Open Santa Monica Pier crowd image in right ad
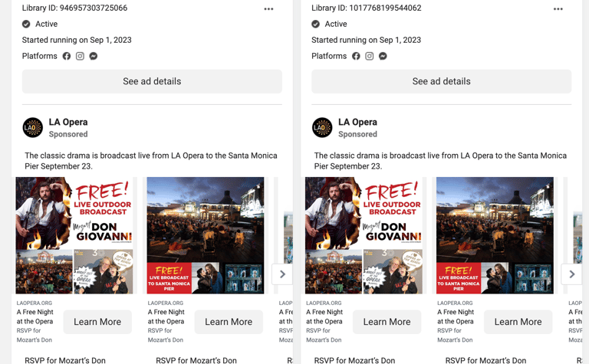Image resolution: width=589 pixels, height=364 pixels. [x=495, y=235]
